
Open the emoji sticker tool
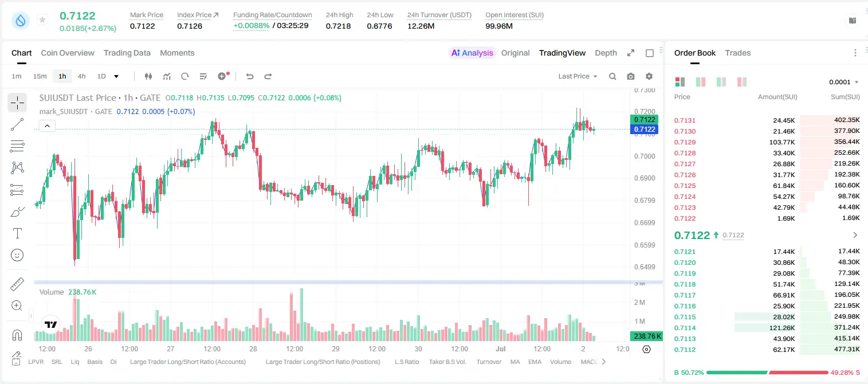click(17, 255)
